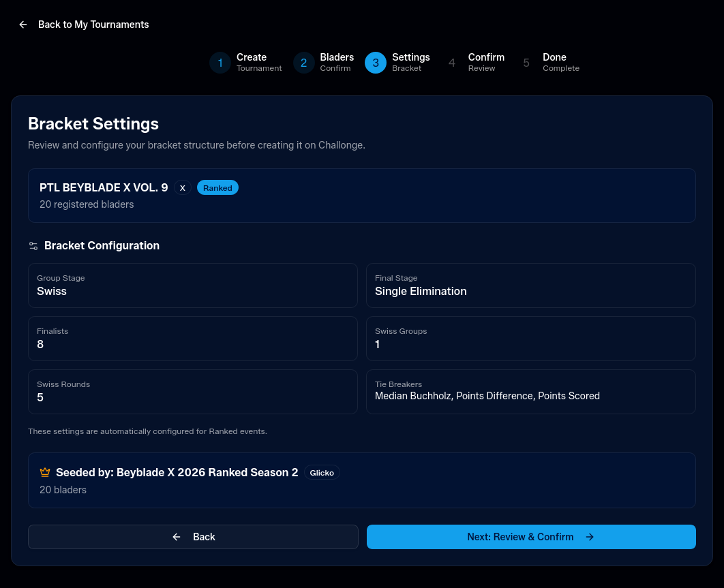
Task: Click the Swiss Rounds 5 card
Action: [x=193, y=392]
